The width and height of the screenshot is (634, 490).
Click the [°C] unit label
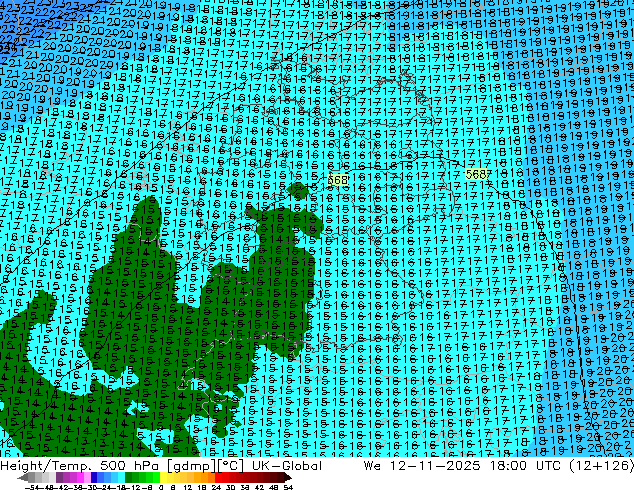(231, 466)
